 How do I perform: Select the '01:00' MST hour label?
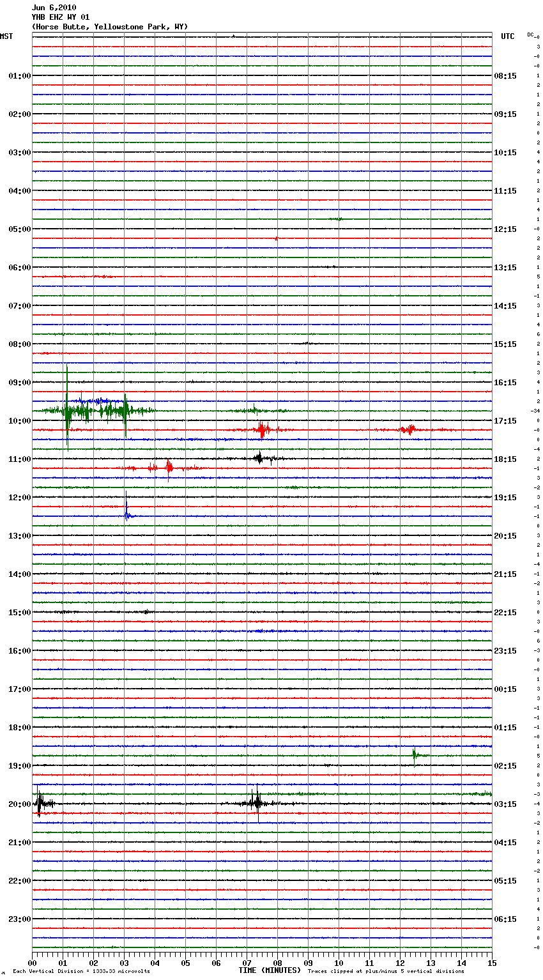pyautogui.click(x=19, y=76)
